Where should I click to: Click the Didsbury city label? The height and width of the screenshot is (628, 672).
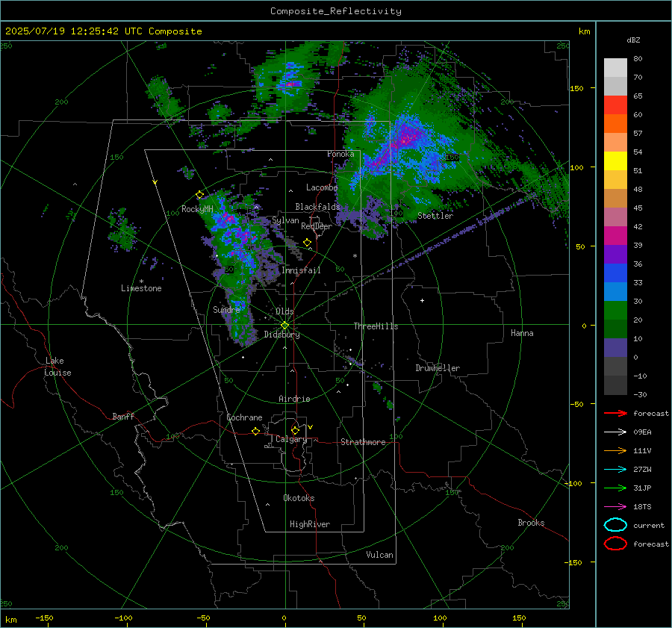point(281,335)
